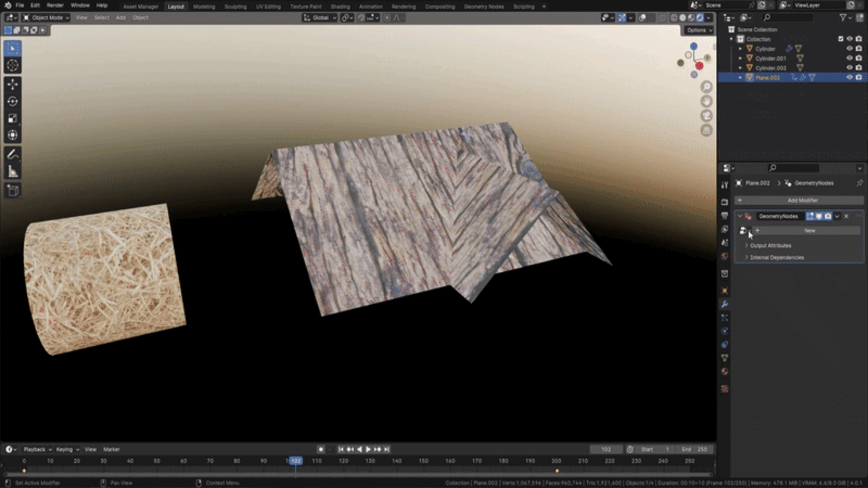This screenshot has width=868, height=488.
Task: Hide Cylinder.001 in the viewport
Action: click(849, 58)
